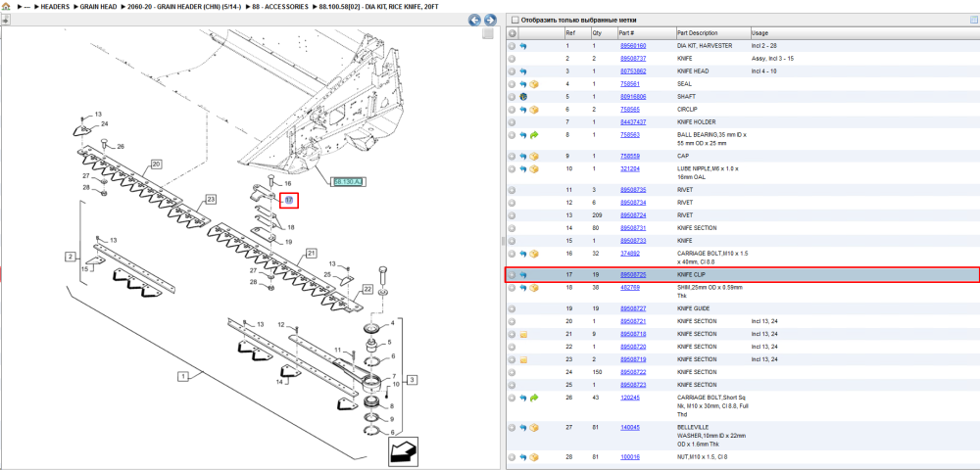Screen dimensions: 980x470
Task: Open the 58.130.AJ reference label in diagram
Action: pyautogui.click(x=348, y=181)
